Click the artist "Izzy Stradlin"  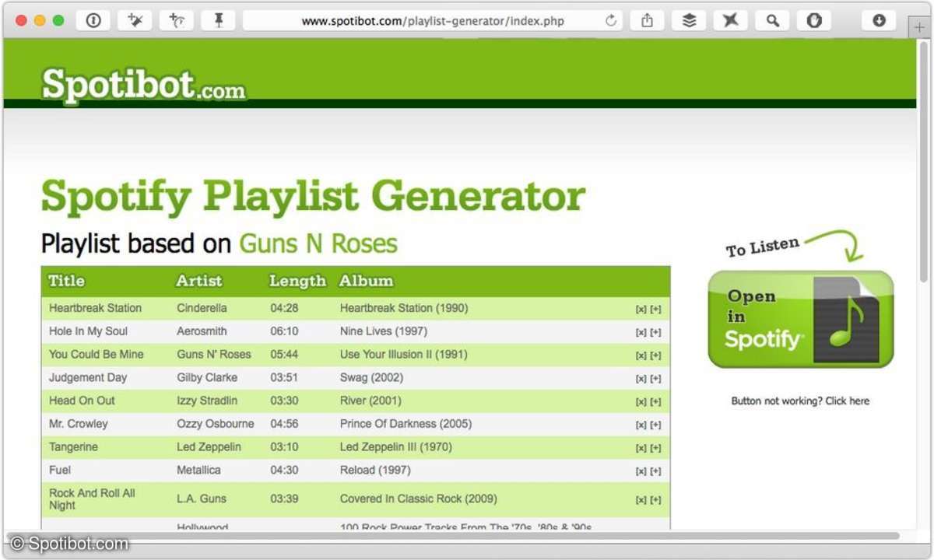pyautogui.click(x=207, y=401)
